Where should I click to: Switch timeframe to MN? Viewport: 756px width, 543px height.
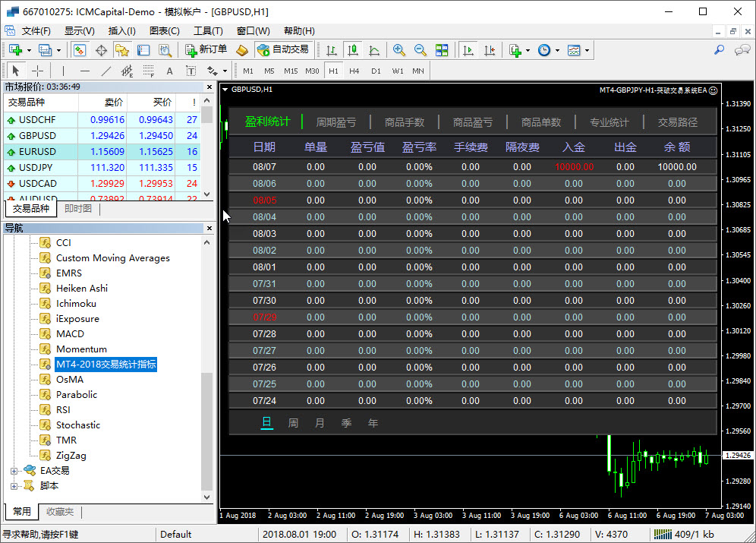coord(418,71)
